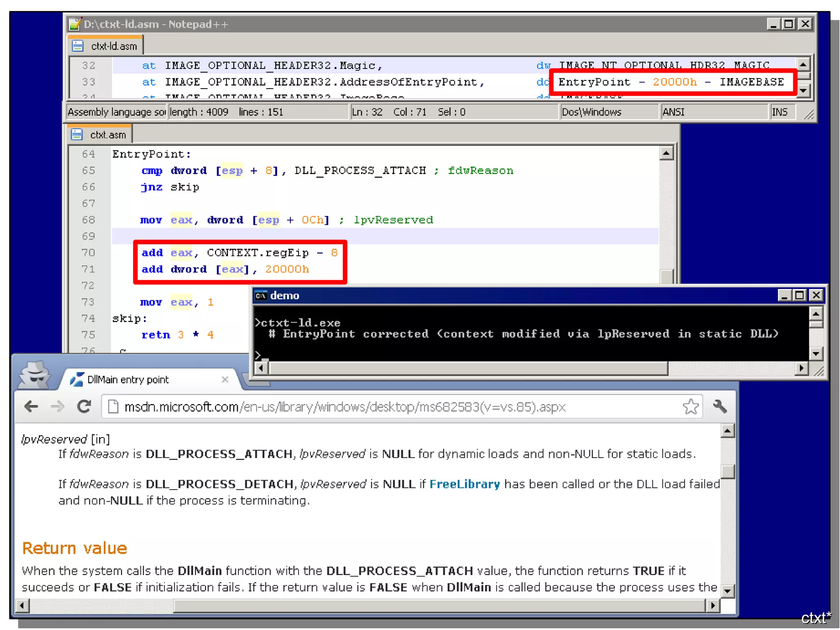
Task: Click the Dos\Windows line ending status field
Action: pyautogui.click(x=591, y=112)
